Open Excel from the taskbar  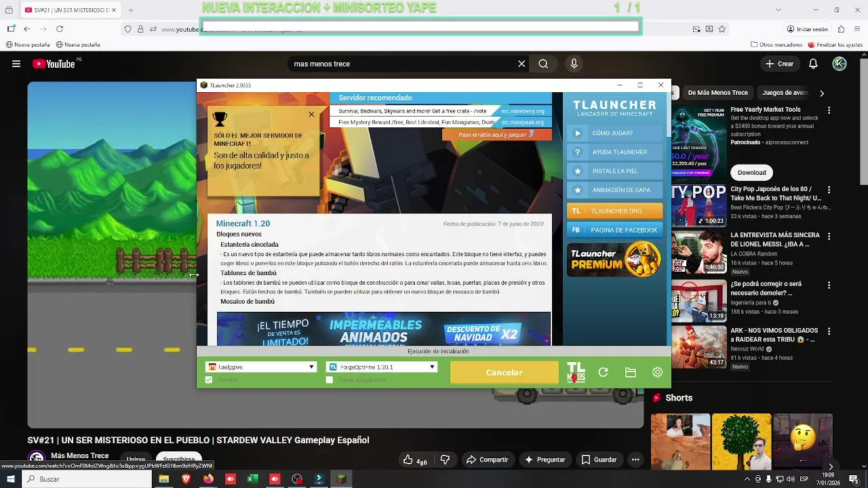tap(252, 479)
